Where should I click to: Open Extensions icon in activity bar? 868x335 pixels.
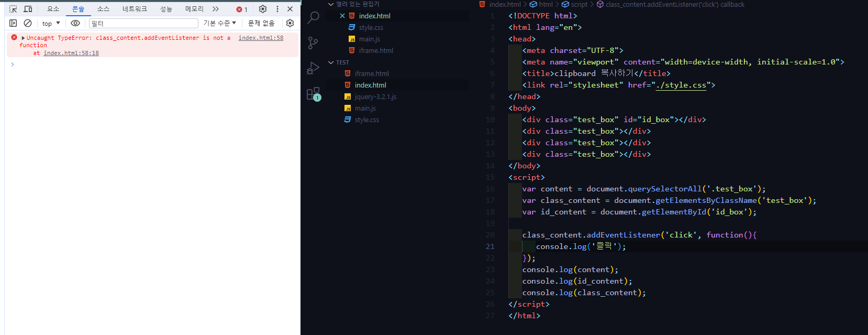click(x=313, y=94)
